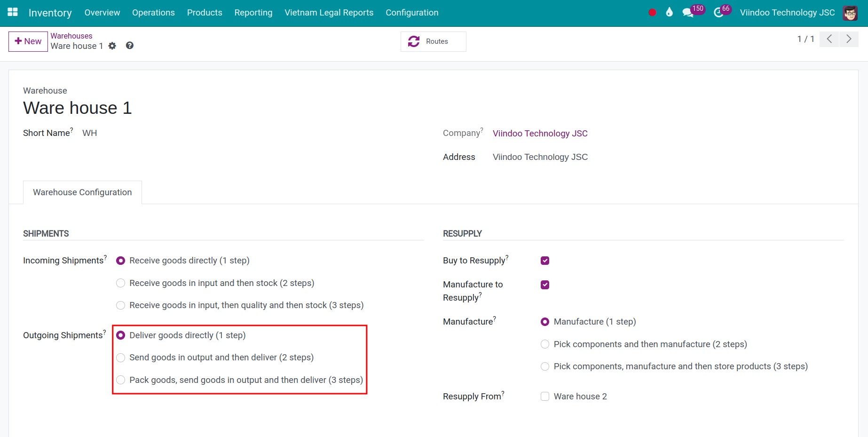Click the Manufacture to Resupply label

coord(473,291)
